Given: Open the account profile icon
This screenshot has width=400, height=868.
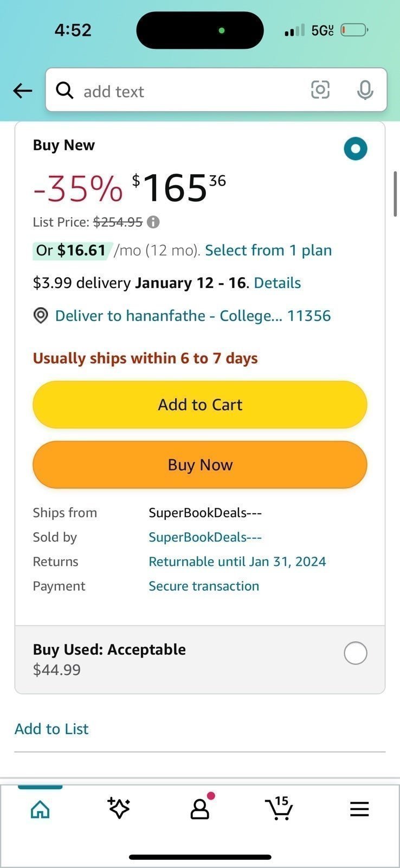Looking at the screenshot, I should point(201,807).
